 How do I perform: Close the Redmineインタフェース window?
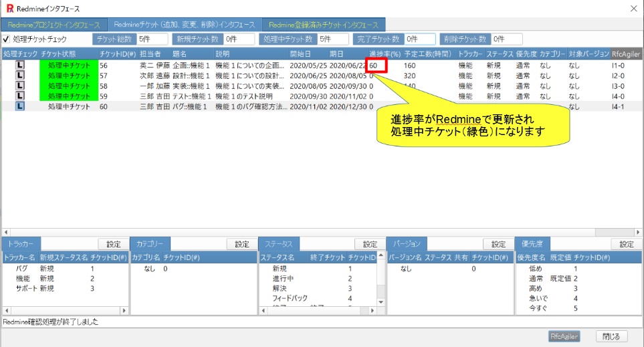pos(634,9)
